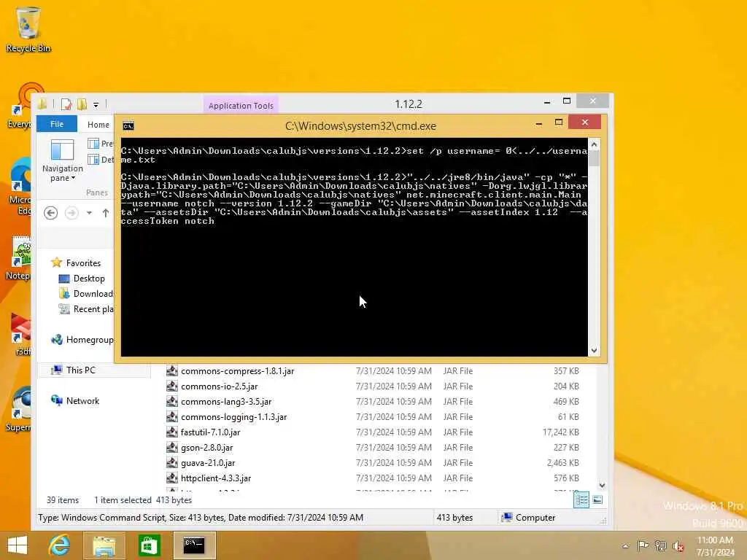This screenshot has width=747, height=560.
Task: Click 17,242 KB size of fastutil jar
Action: [x=560, y=432]
